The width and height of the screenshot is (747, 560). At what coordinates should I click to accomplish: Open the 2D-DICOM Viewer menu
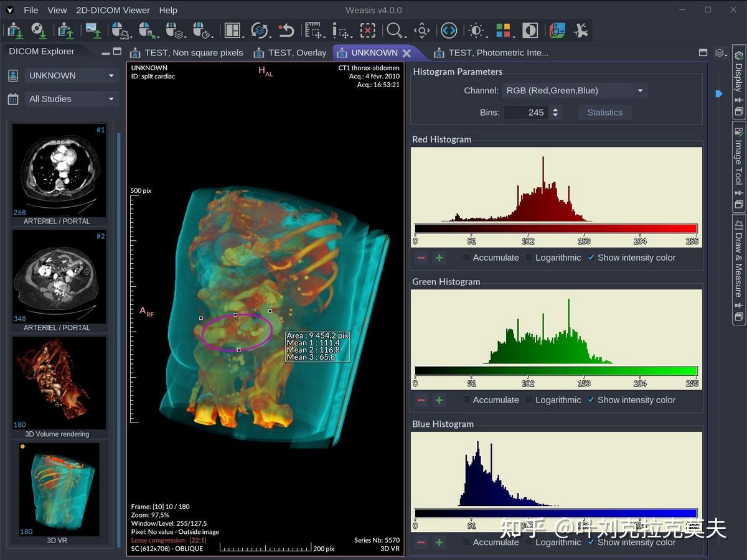tap(113, 10)
